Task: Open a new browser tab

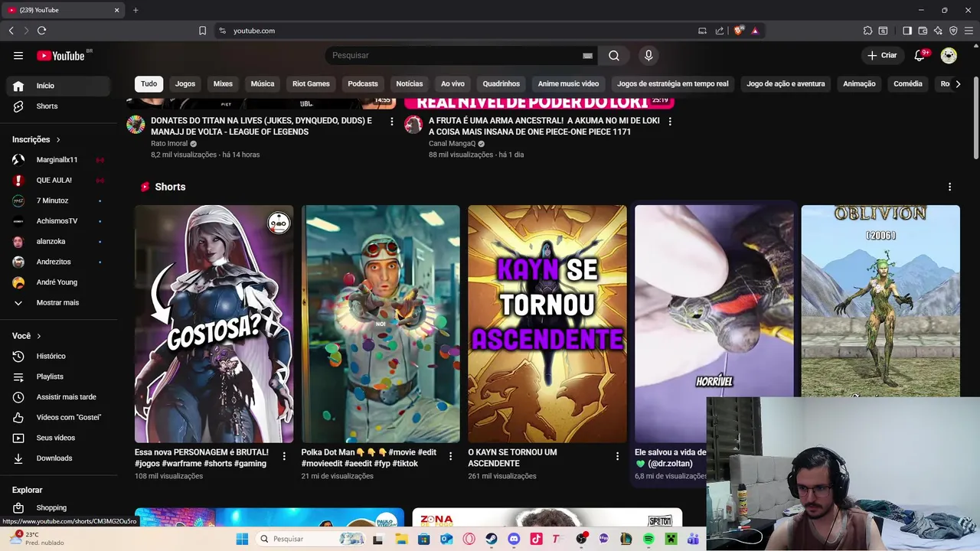Action: (x=136, y=10)
